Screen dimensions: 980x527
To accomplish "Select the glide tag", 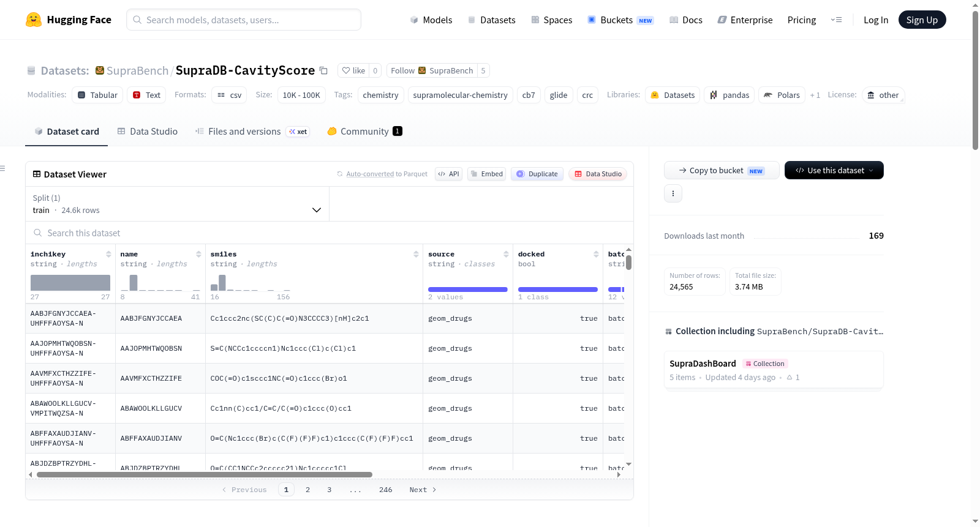I will click(x=559, y=95).
